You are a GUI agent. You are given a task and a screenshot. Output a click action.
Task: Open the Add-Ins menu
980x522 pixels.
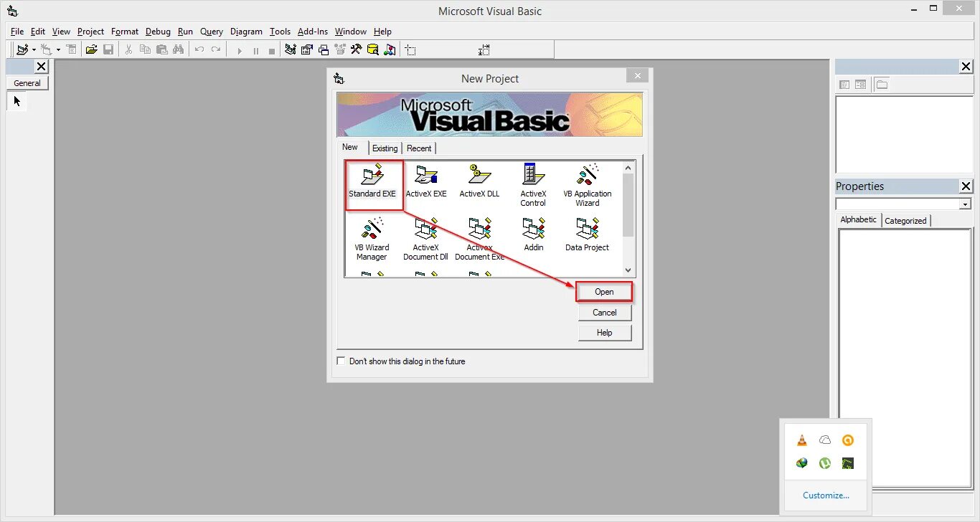coord(313,32)
